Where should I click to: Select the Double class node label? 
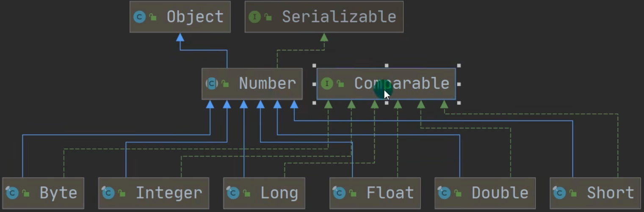pyautogui.click(x=500, y=193)
